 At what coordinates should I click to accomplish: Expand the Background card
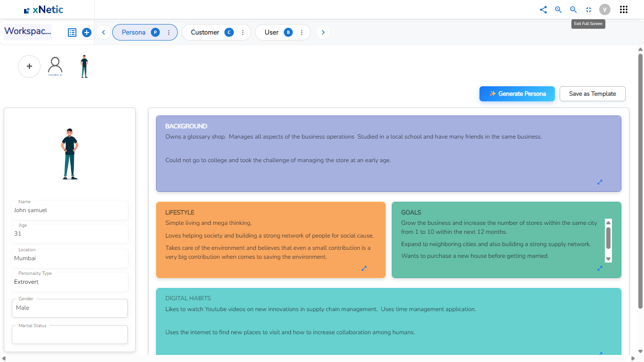click(x=600, y=182)
